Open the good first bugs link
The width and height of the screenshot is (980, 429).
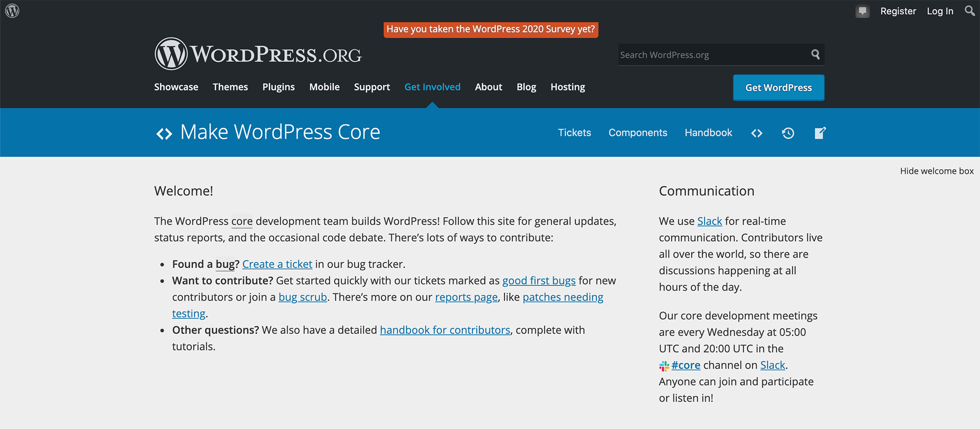click(539, 280)
